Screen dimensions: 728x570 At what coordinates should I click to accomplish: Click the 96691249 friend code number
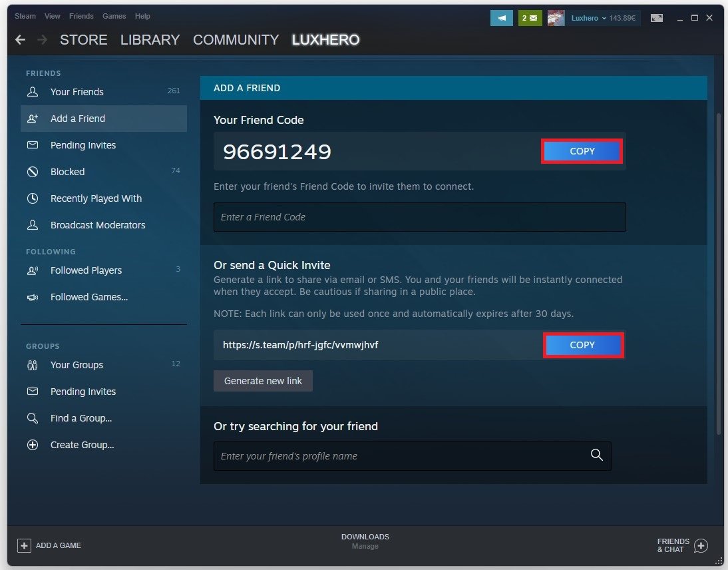coord(277,151)
